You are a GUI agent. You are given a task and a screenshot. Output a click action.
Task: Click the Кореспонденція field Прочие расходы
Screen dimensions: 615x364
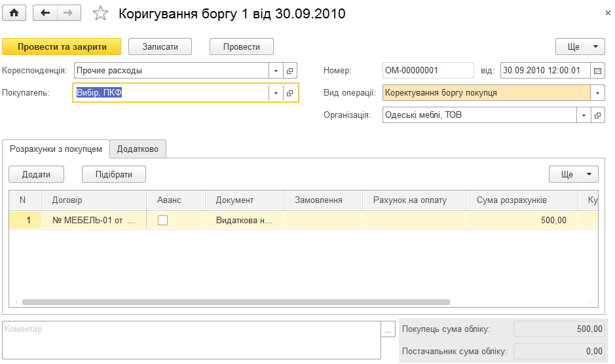[172, 71]
